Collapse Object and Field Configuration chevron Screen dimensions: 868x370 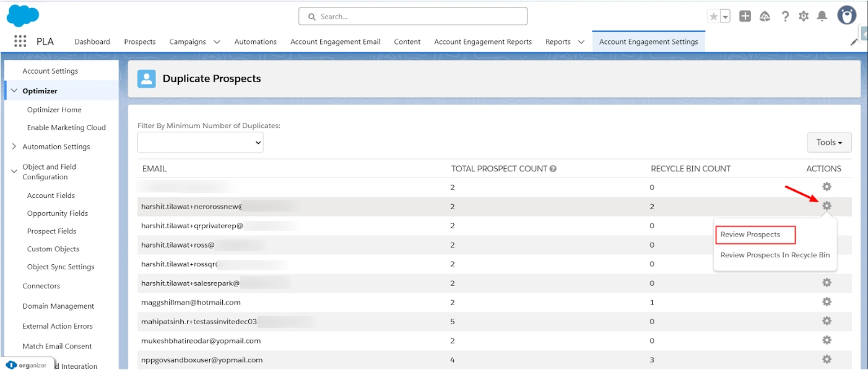point(14,171)
